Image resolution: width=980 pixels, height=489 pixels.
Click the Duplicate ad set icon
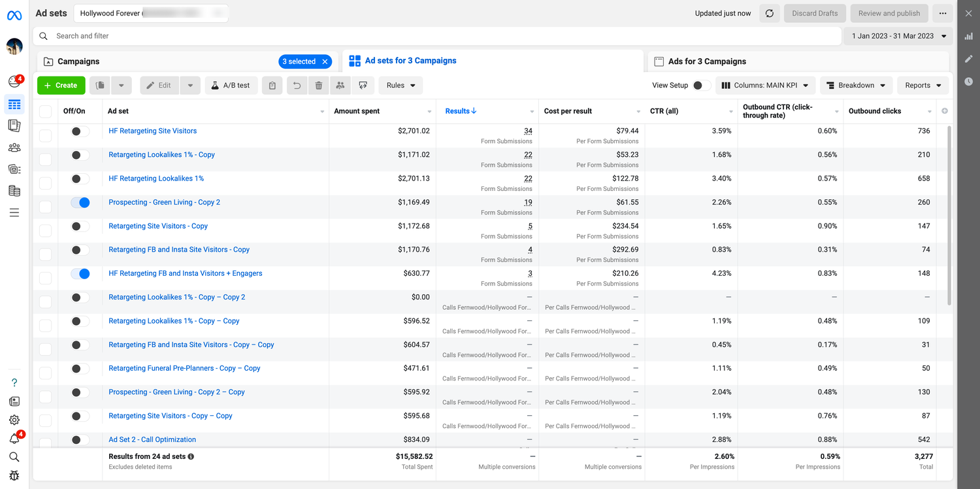[101, 86]
